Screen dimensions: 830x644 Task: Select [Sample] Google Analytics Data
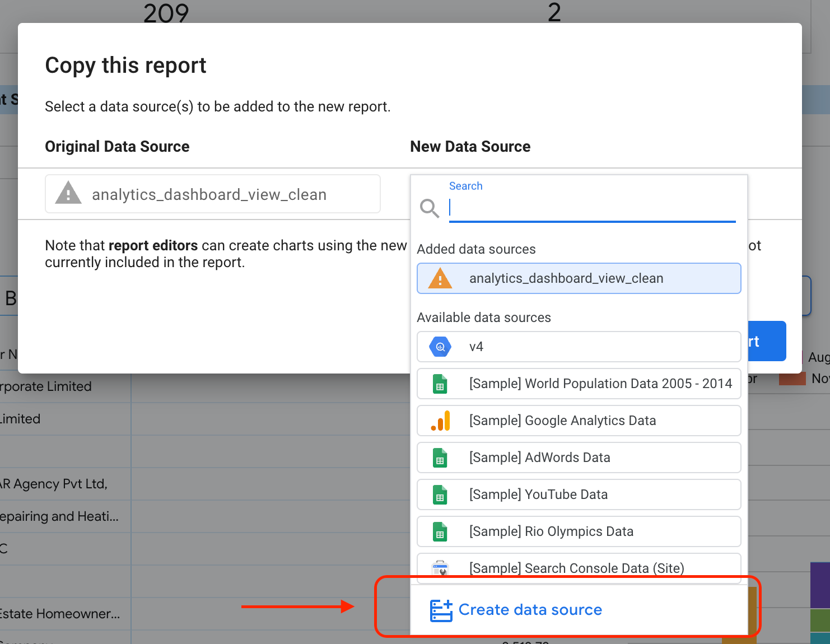[x=579, y=421]
